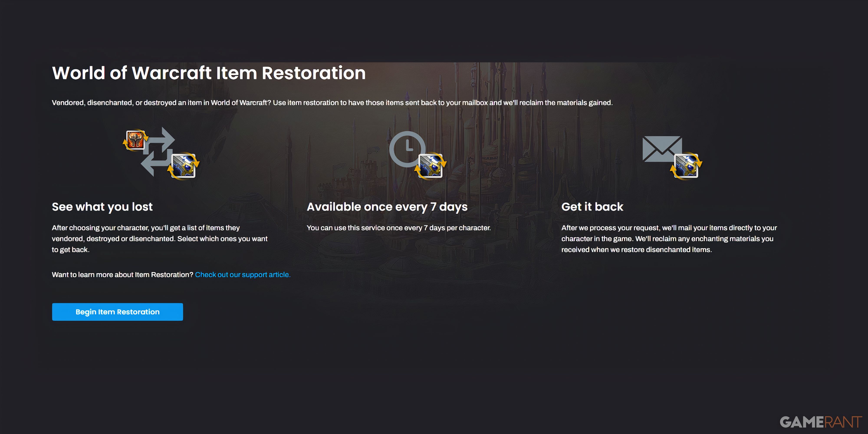
Task: Click the swap arrows icon above 'See what you lost'
Action: pos(158,151)
